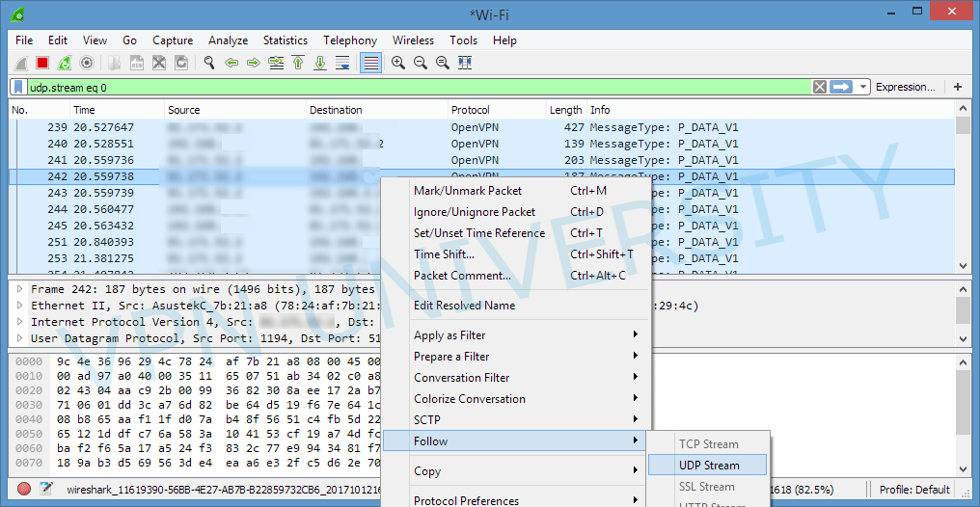
Task: Toggle auto-scroll during live capture
Action: click(x=341, y=63)
